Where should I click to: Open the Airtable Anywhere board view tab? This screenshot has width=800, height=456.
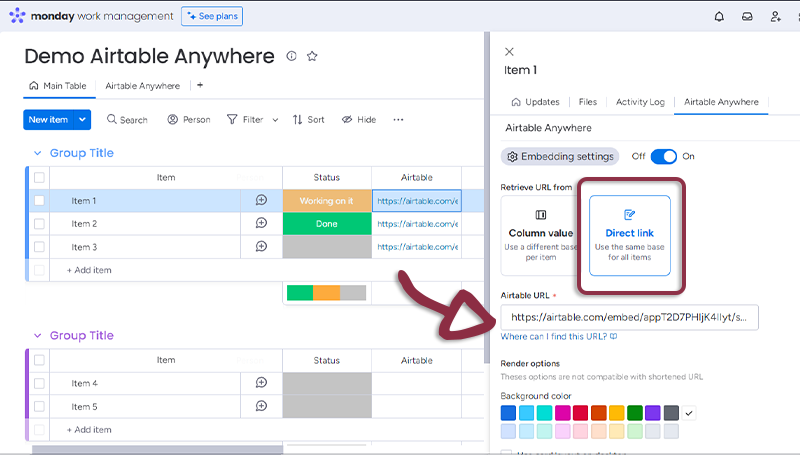pyautogui.click(x=142, y=86)
